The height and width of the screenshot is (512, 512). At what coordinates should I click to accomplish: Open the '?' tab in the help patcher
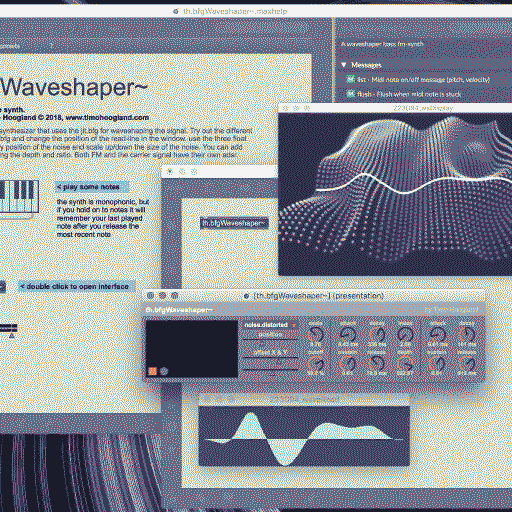coord(52,46)
